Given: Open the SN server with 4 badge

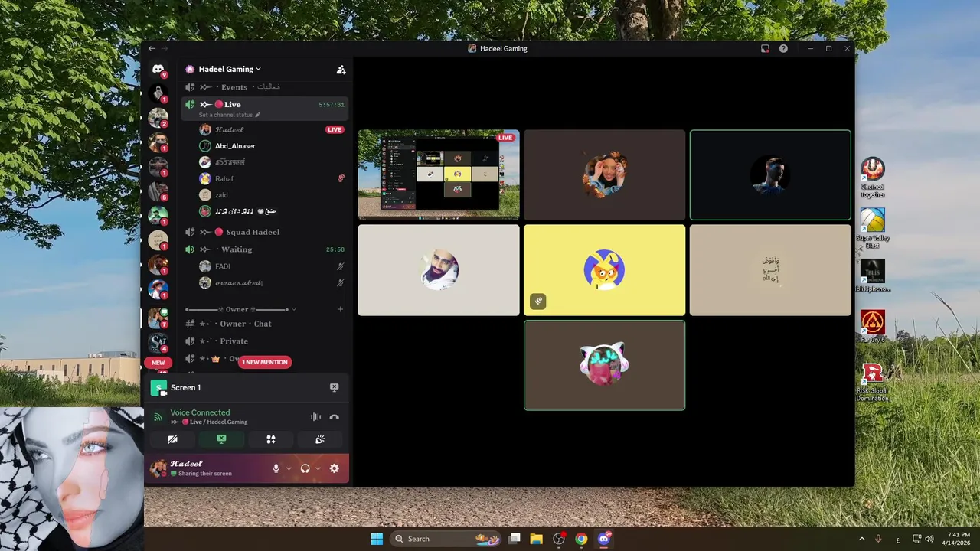Looking at the screenshot, I should coord(158,342).
